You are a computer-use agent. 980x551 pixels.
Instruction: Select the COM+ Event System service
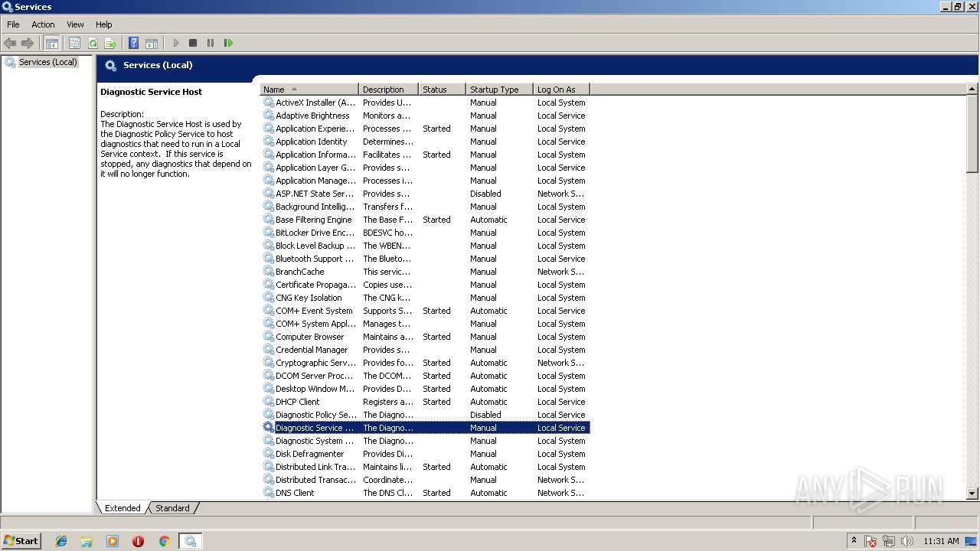(x=425, y=311)
